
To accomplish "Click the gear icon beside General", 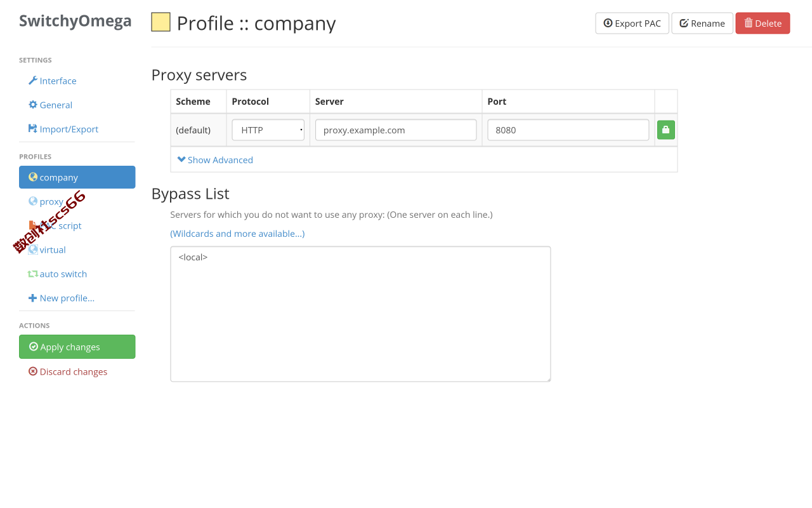I will [x=33, y=105].
